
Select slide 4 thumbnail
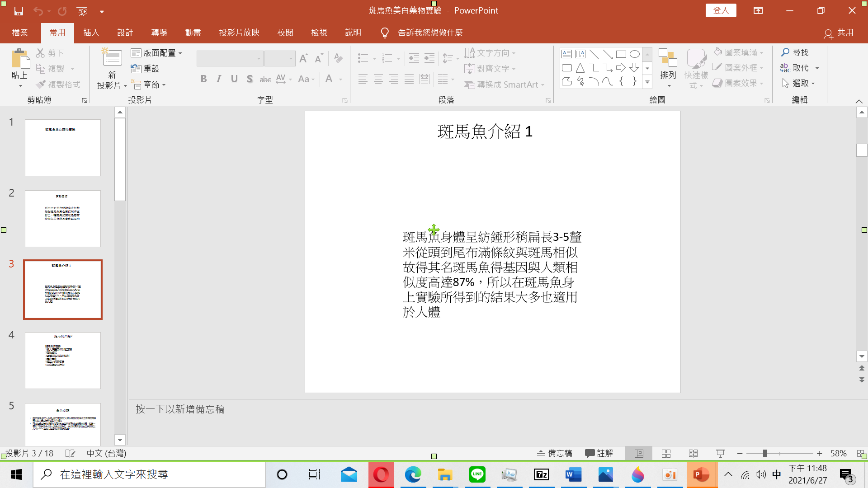coord(63,360)
